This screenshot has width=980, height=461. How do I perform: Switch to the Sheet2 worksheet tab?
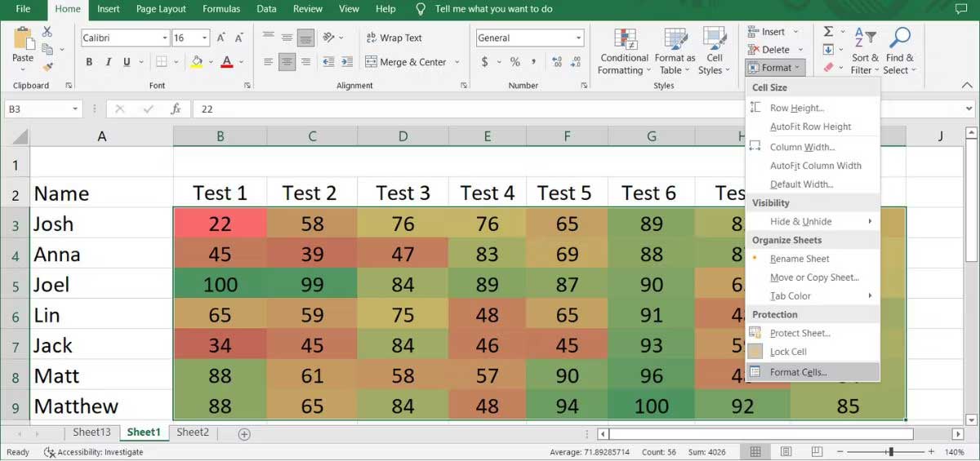click(193, 433)
